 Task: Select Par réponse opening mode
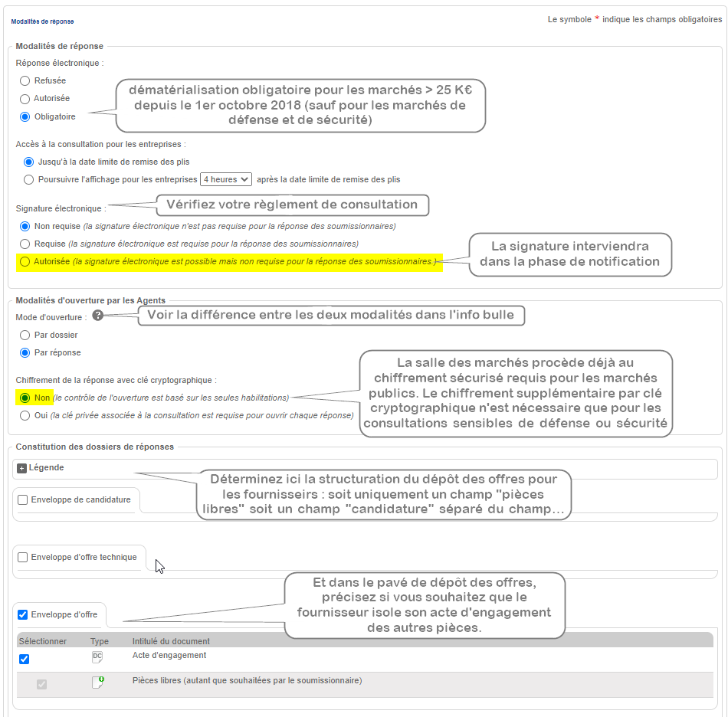coord(25,352)
